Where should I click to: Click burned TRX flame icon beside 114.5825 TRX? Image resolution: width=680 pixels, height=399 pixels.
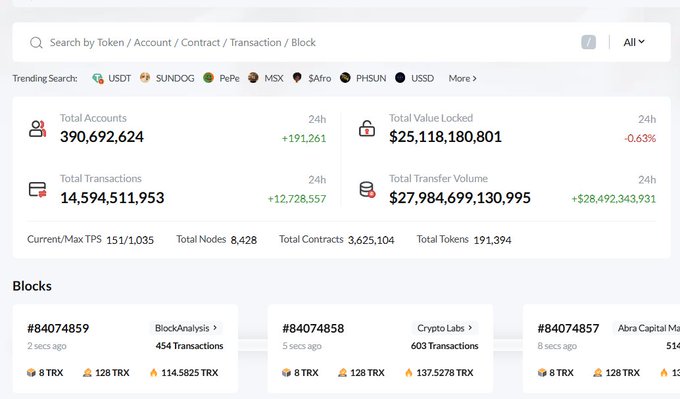click(154, 373)
